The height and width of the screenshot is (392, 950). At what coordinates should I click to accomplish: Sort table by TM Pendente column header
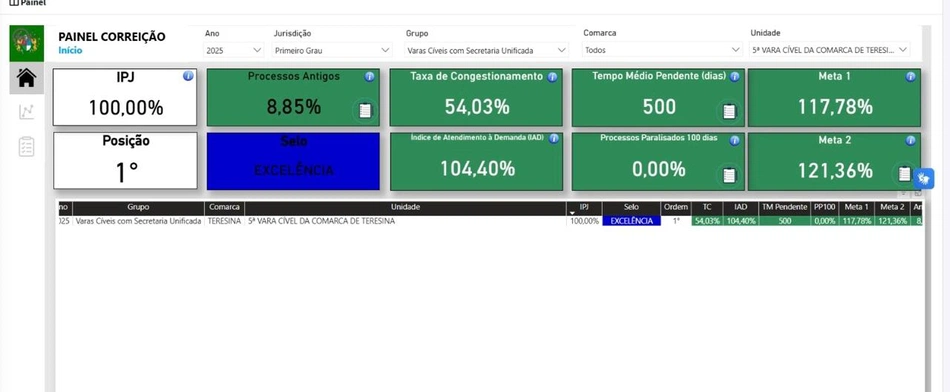785,207
